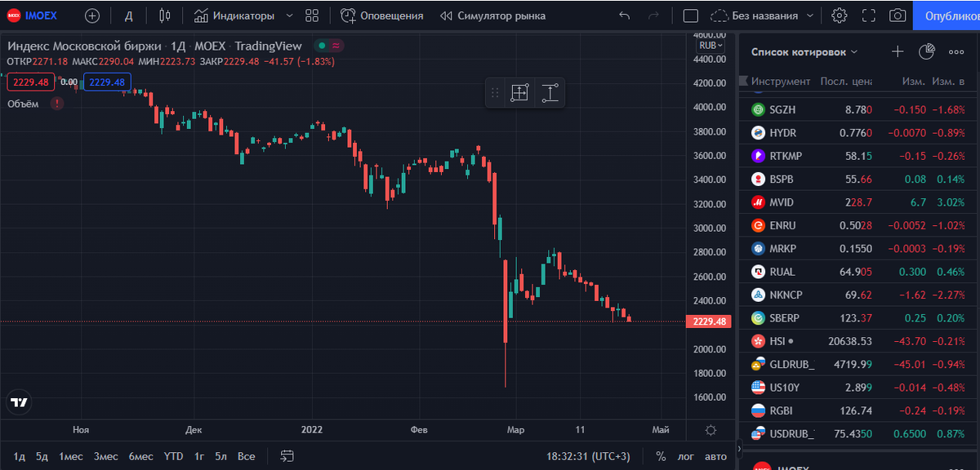This screenshot has height=470, width=980.
Task: Show the Все full date range
Action: (x=246, y=456)
